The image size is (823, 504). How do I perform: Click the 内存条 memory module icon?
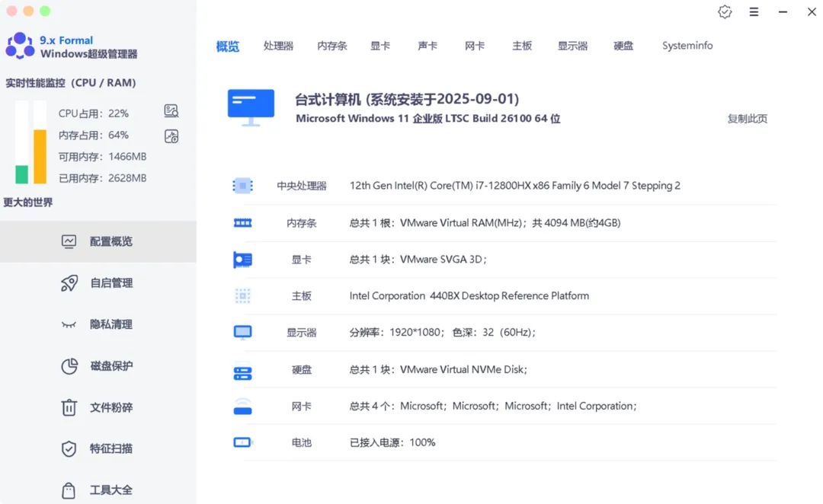click(242, 223)
